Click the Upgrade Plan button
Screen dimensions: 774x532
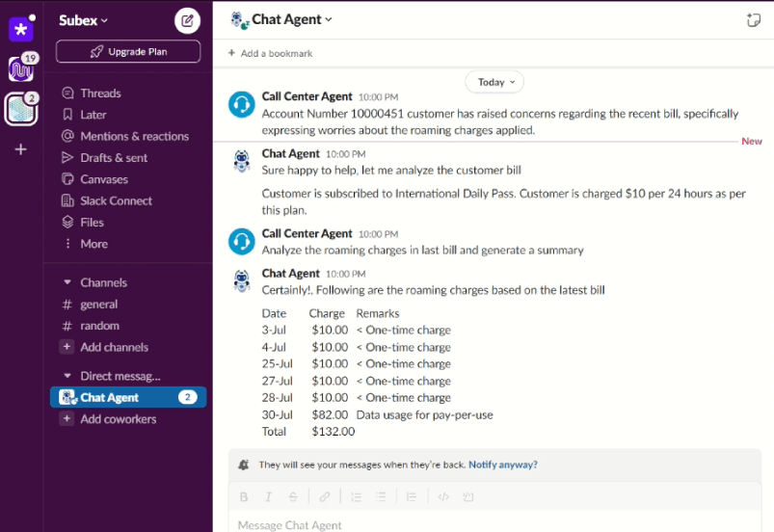pos(128,51)
